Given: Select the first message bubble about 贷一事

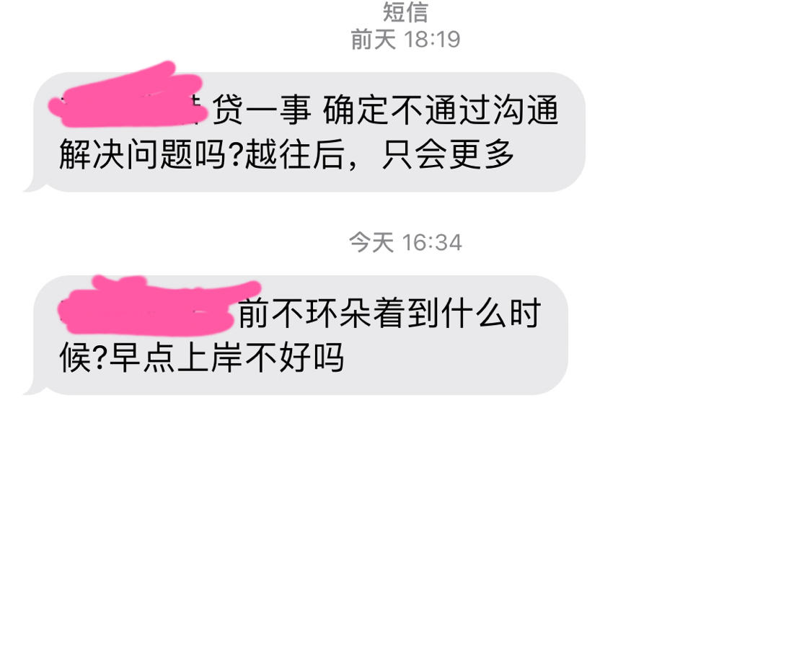Looking at the screenshot, I should click(306, 132).
